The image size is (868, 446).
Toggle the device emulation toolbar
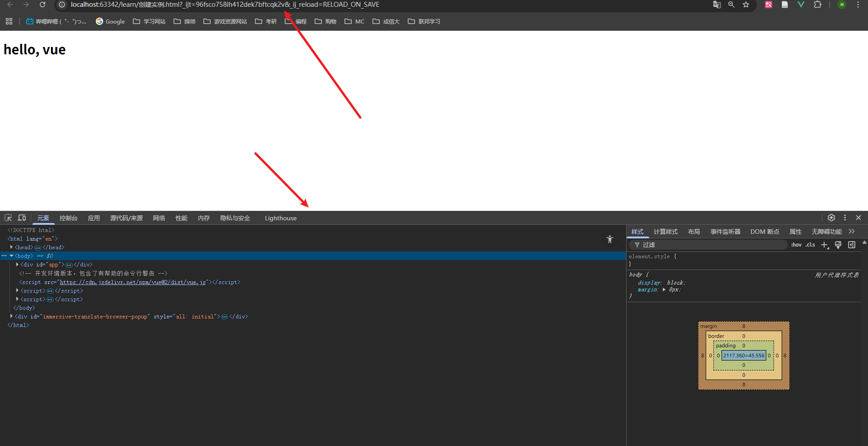pyautogui.click(x=21, y=218)
